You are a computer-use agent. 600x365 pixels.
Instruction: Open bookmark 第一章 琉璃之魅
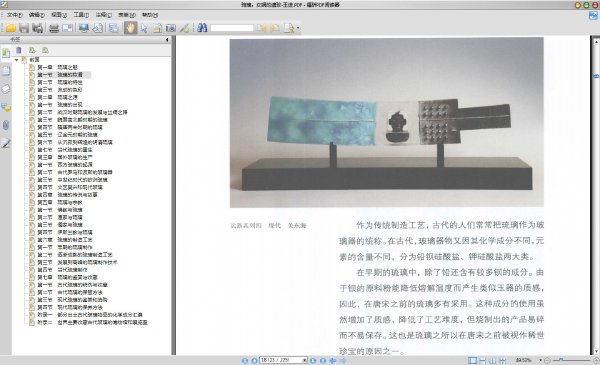tap(57, 67)
